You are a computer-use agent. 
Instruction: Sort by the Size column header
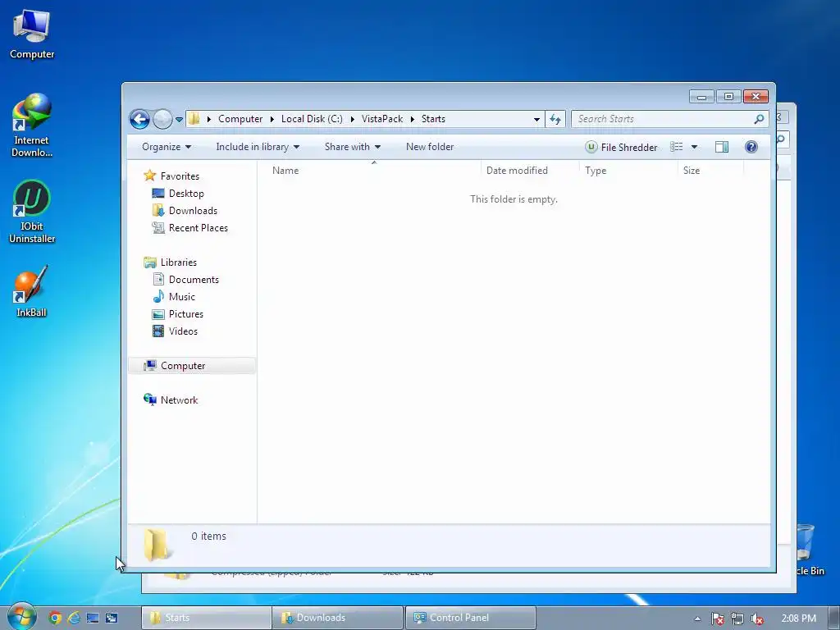pos(710,171)
